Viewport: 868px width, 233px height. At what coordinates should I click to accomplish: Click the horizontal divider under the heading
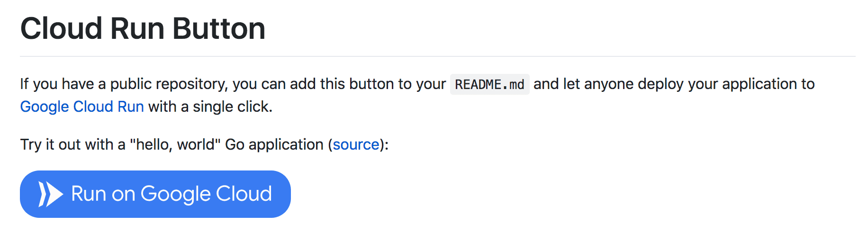(438, 56)
